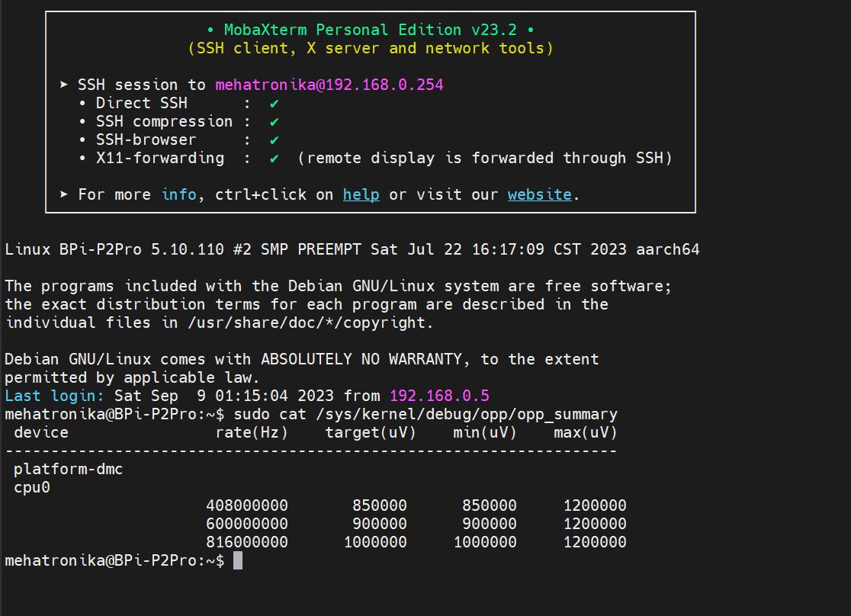Click the 816000000 rate value

(247, 542)
